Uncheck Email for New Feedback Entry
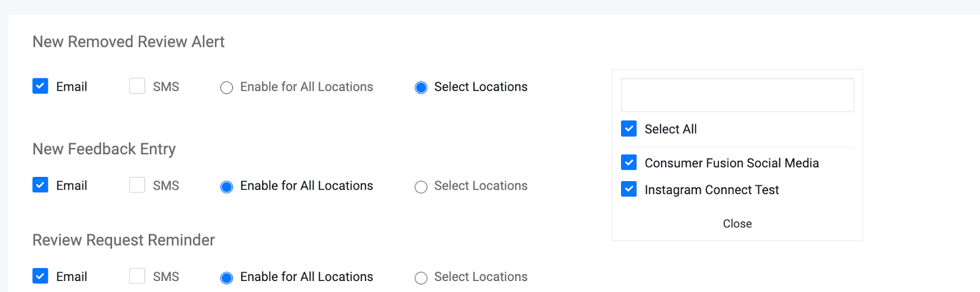Image resolution: width=980 pixels, height=292 pixels. tap(40, 185)
